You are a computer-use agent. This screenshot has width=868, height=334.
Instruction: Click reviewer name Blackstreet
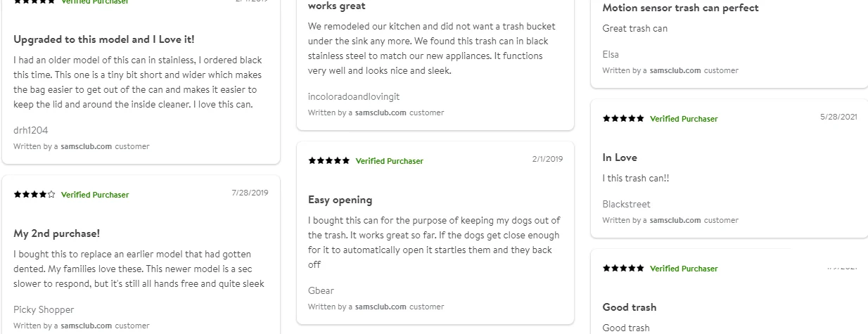pyautogui.click(x=626, y=204)
